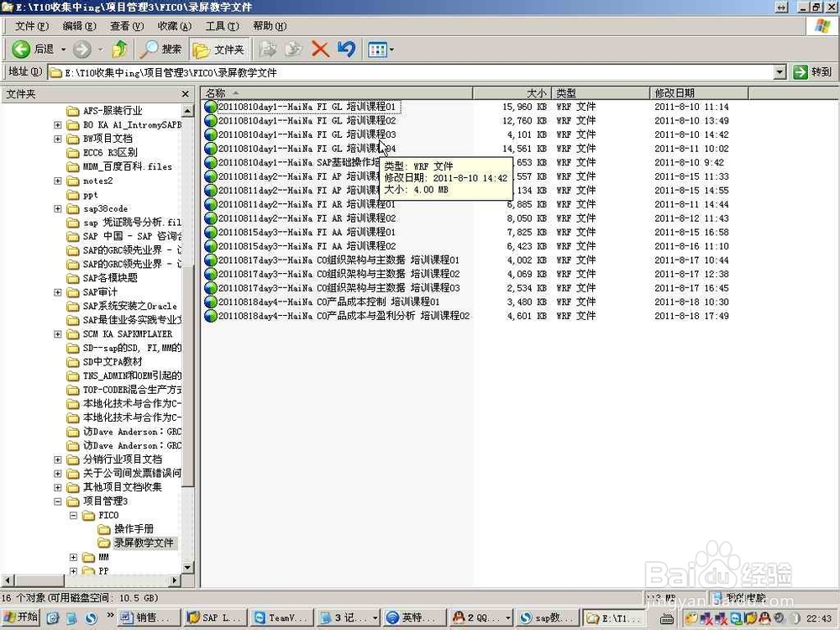
Task: Open the 帮助 menu
Action: click(270, 26)
